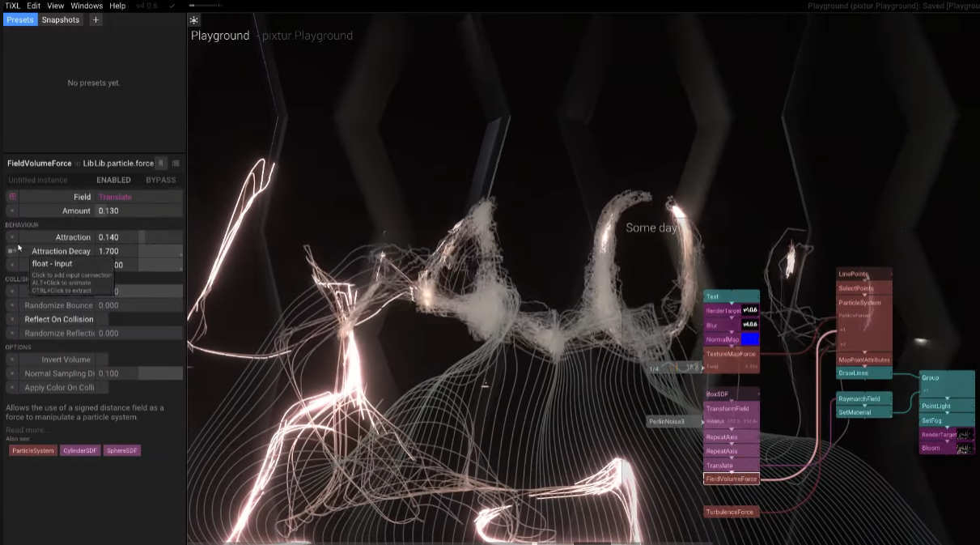Click the Randomize Bounce input icon
Viewport: 980px width, 545px height.
[x=12, y=305]
